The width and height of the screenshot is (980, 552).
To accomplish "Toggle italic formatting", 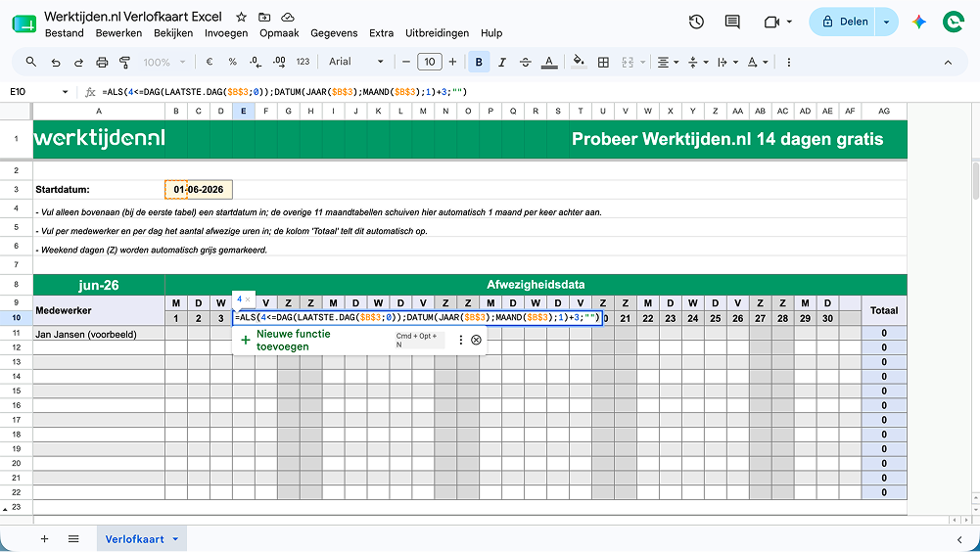I will pyautogui.click(x=502, y=62).
